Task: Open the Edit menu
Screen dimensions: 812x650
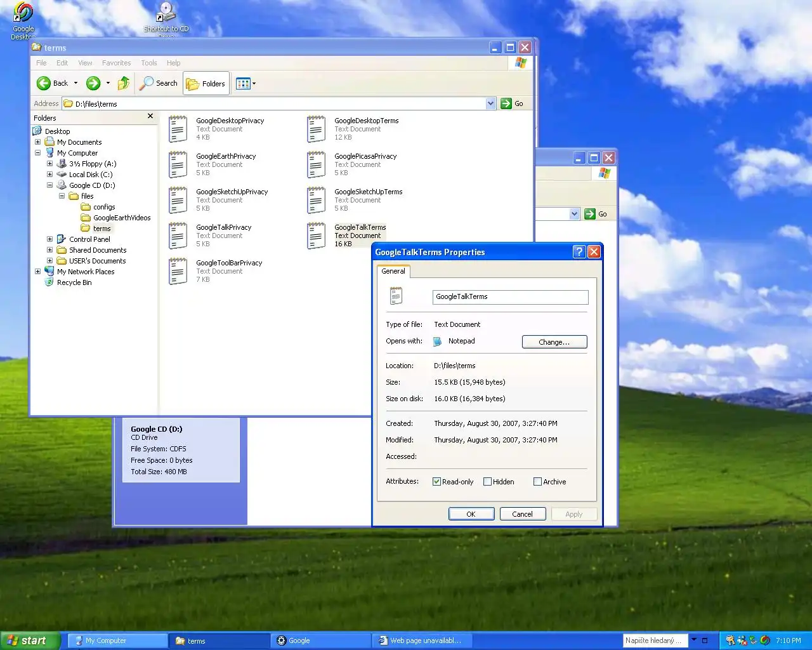Action: (62, 63)
